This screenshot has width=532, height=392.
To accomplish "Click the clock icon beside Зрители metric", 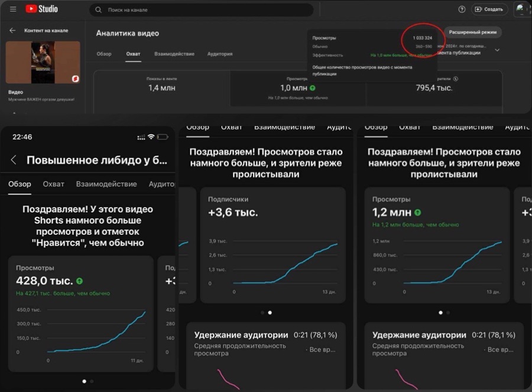I will 456,79.
